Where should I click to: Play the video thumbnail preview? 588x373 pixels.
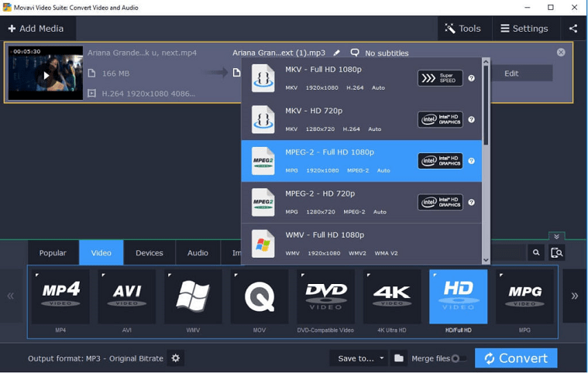46,76
